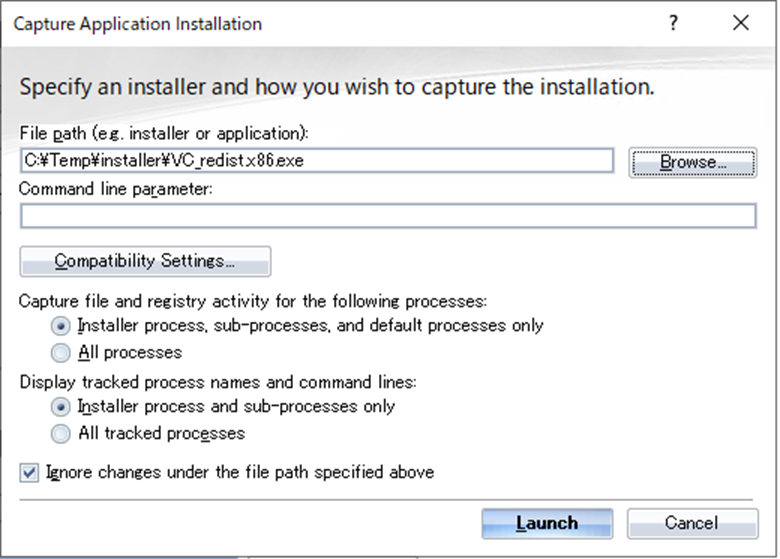Click the 'Specify an installer' heading text

click(337, 87)
